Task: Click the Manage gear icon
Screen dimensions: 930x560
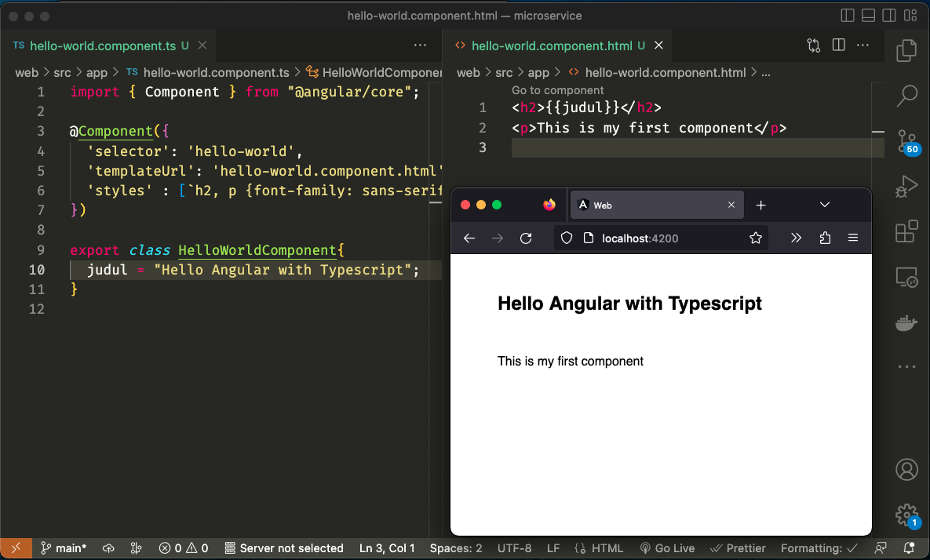Action: point(907,515)
